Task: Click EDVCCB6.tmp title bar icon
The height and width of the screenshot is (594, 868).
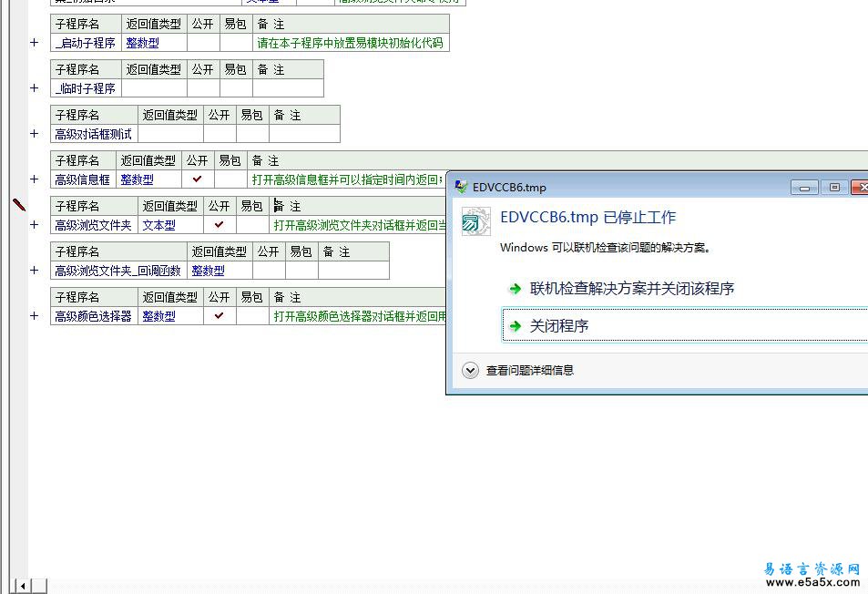Action: [461, 187]
